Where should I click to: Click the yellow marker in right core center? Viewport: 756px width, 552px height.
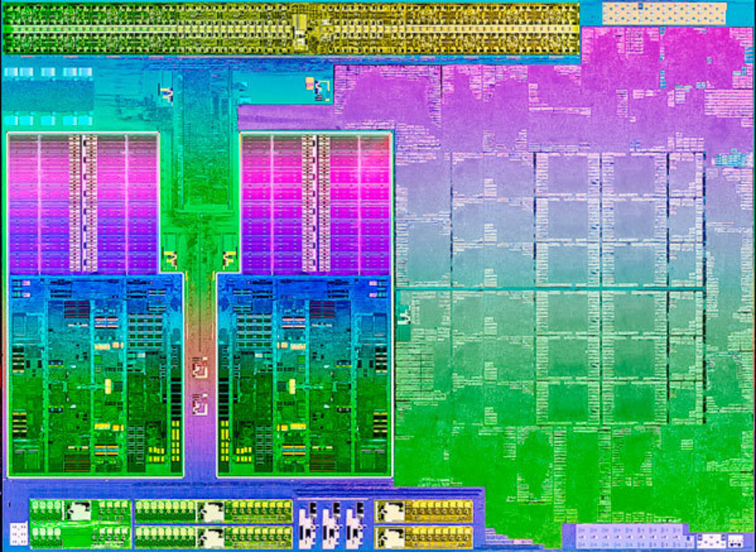(x=291, y=386)
